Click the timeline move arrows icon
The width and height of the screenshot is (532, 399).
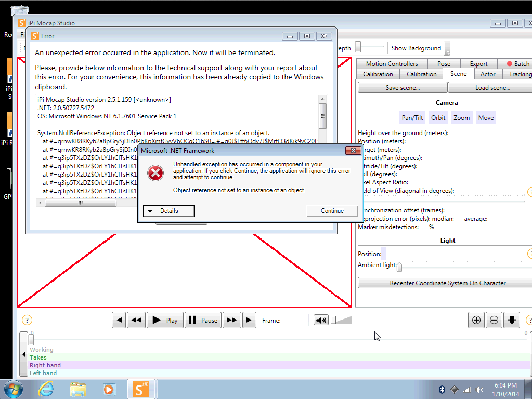512,320
